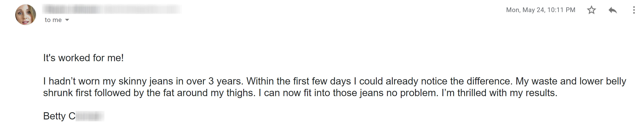Click the words 'skinny jeans' in message

click(x=145, y=82)
